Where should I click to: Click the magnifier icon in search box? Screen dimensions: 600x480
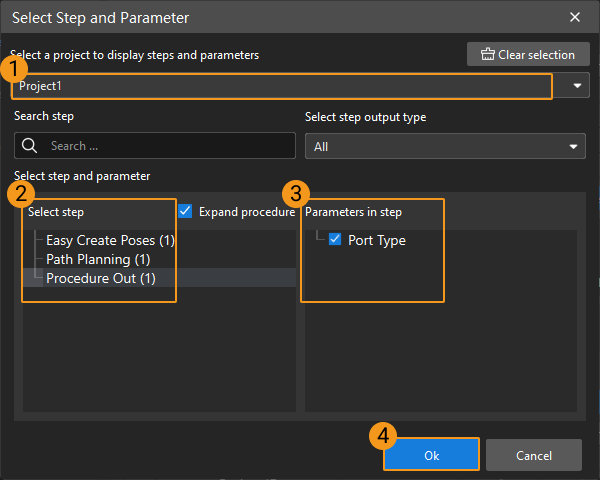click(29, 146)
